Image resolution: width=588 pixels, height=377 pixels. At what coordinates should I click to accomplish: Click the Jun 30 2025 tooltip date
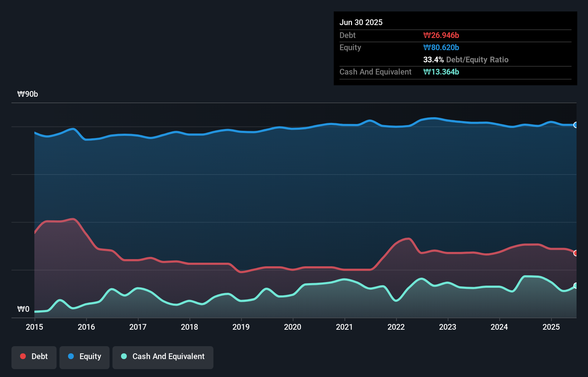pos(361,22)
